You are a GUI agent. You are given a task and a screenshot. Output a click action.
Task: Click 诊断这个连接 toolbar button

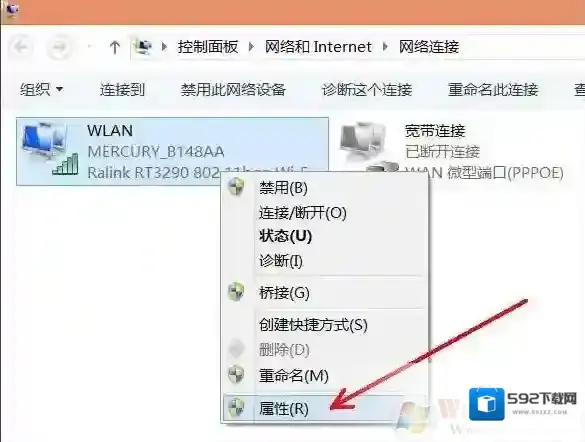click(367, 90)
